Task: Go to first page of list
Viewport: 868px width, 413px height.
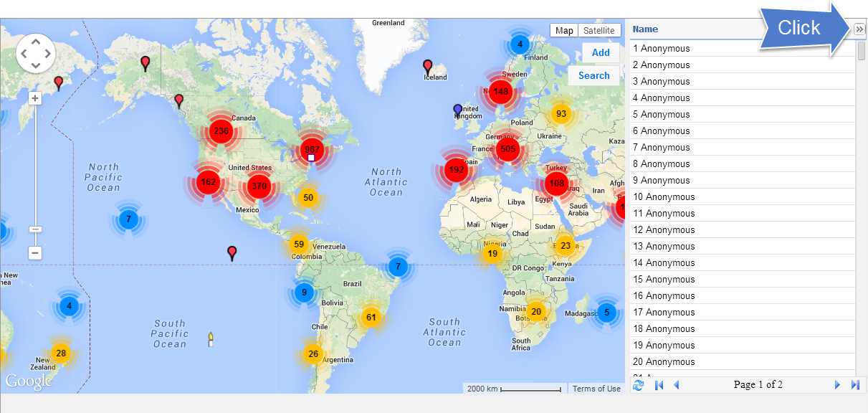Action: [x=659, y=385]
